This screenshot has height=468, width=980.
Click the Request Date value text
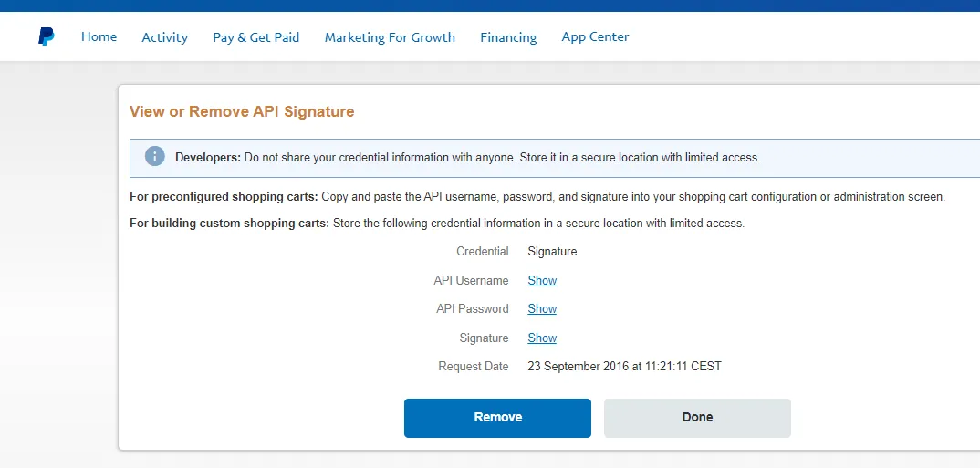click(x=624, y=367)
